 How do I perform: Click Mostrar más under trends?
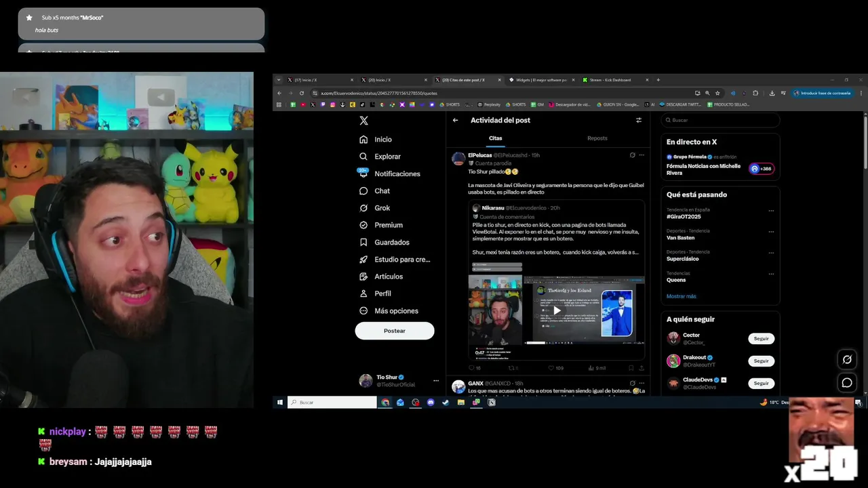(x=681, y=296)
